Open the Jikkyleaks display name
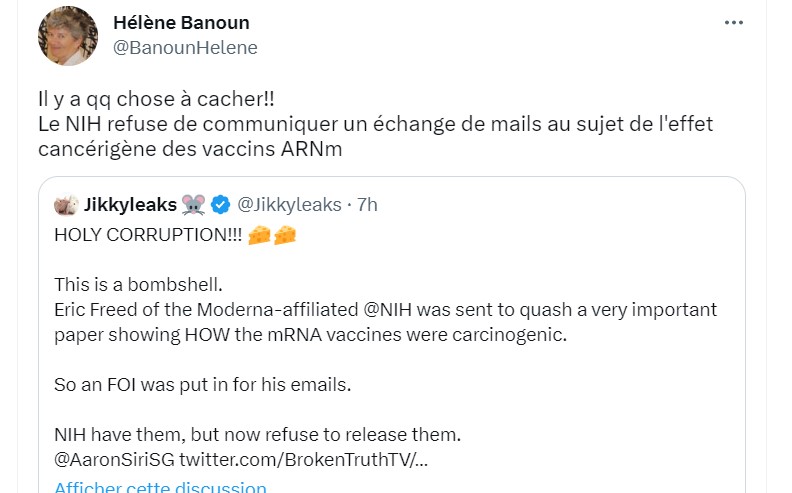The image size is (792, 493). click(x=131, y=205)
